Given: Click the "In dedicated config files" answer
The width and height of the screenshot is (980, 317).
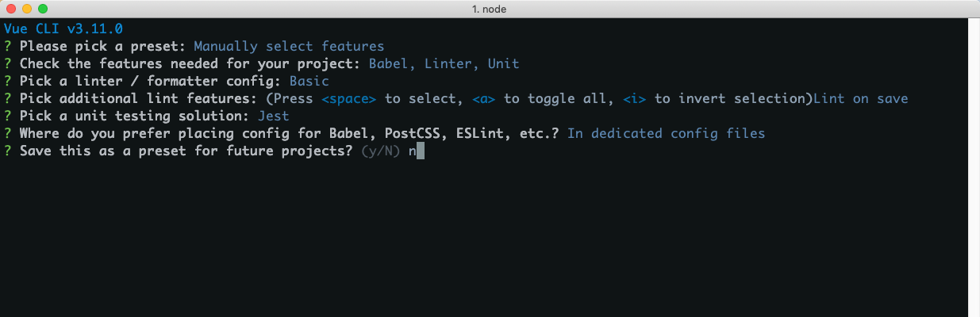Looking at the screenshot, I should [666, 133].
